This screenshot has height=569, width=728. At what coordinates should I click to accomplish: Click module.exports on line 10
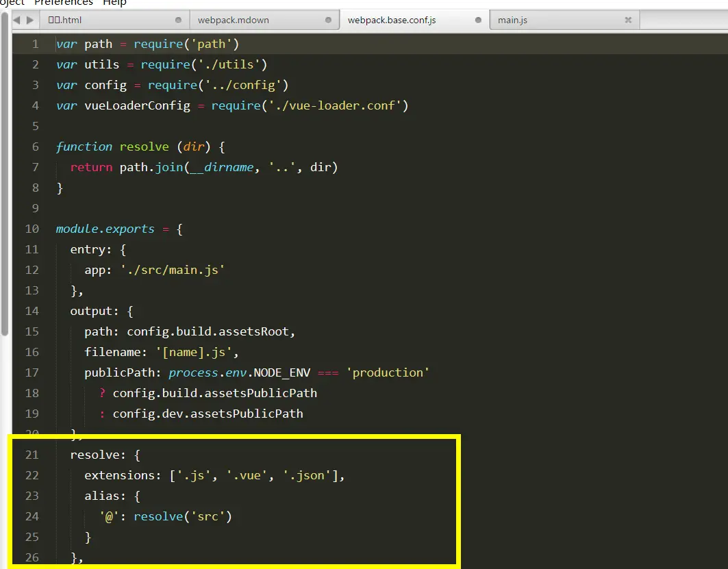105,229
